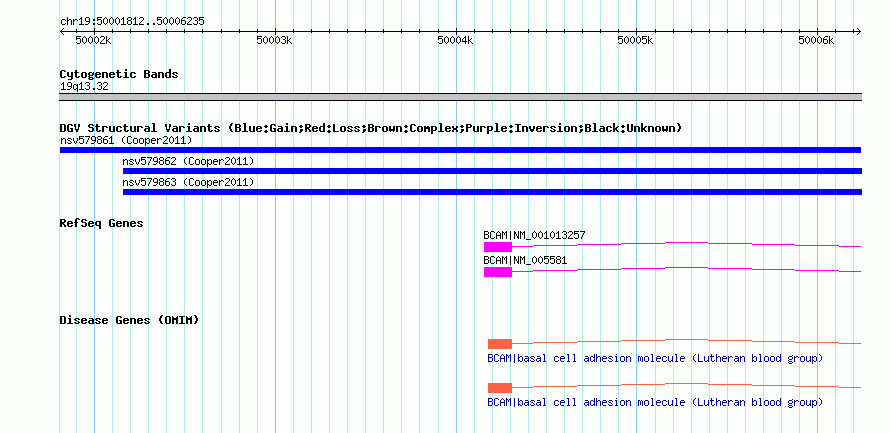Click the gray 19q13.32 cytogenetic band bar
This screenshot has height=433, width=890.
(460, 97)
